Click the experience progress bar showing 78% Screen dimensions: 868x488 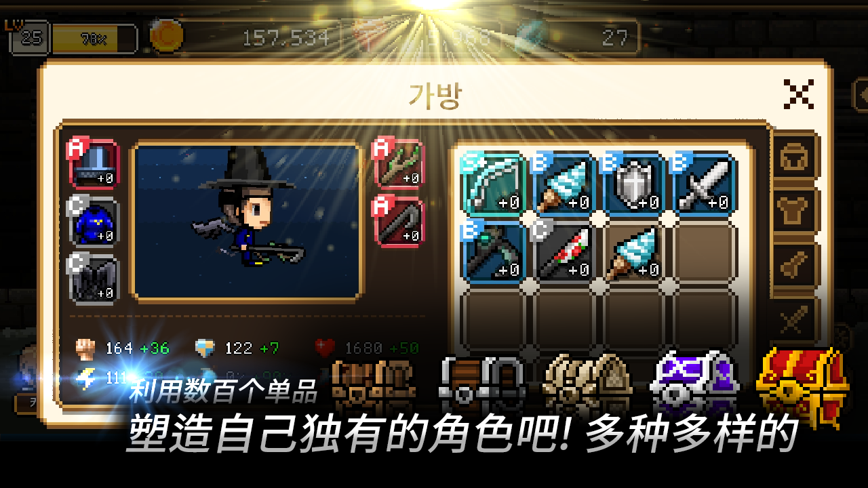click(x=94, y=39)
